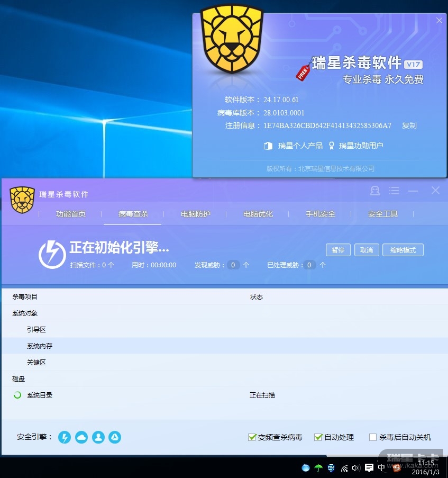Click the 扫描文件：0 个 text
Viewport: 448px width, 478px height.
(92, 265)
